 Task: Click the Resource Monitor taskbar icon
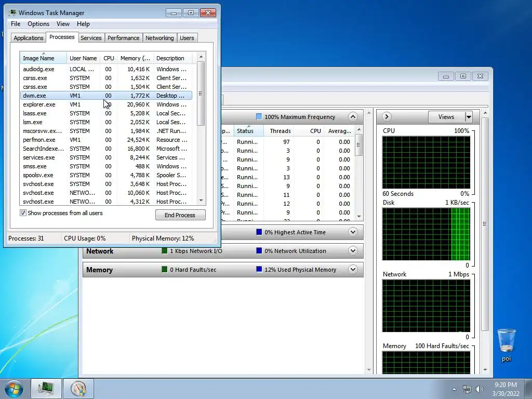(78, 389)
